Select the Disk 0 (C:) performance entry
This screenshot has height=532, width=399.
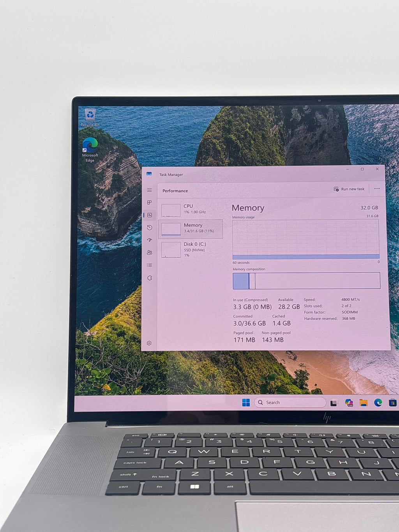point(191,249)
